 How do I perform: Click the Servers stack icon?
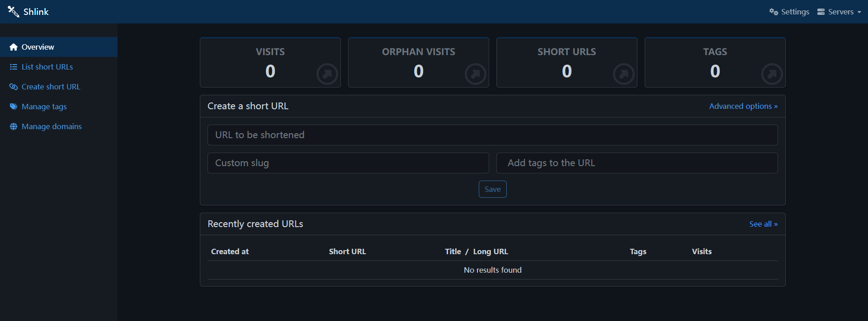(x=821, y=12)
